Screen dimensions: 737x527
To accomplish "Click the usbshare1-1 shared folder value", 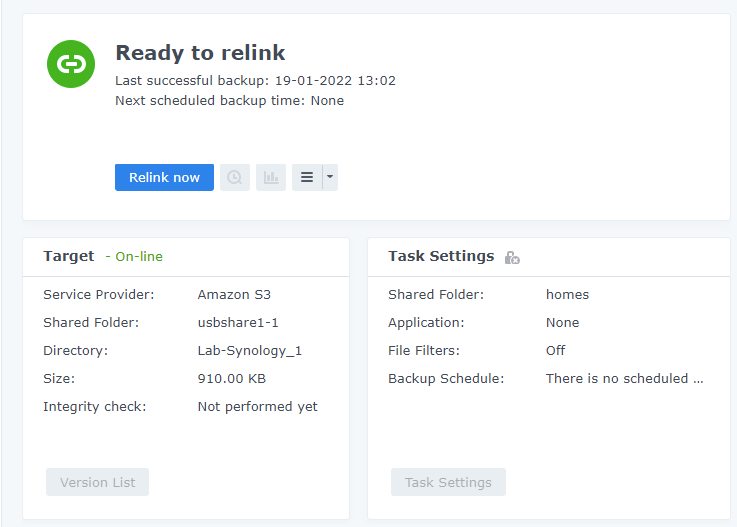I will point(238,322).
